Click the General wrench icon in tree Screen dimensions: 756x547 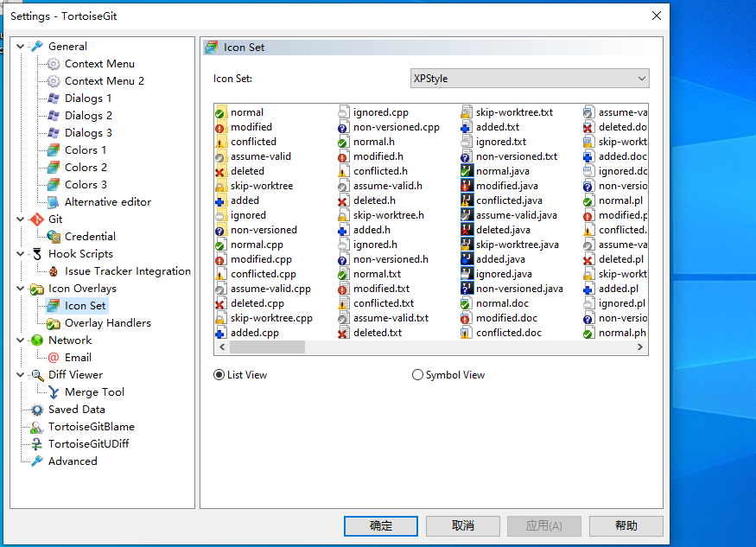click(37, 47)
